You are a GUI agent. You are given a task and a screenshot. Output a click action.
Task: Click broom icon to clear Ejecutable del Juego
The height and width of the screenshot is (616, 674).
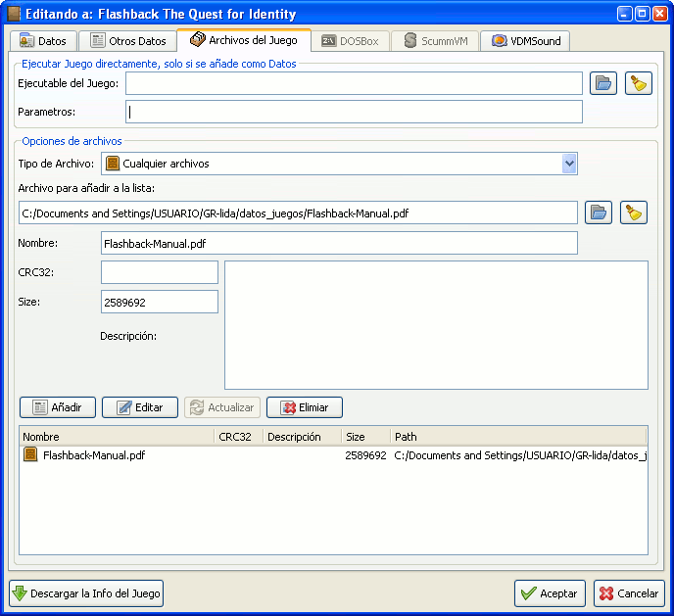(639, 83)
